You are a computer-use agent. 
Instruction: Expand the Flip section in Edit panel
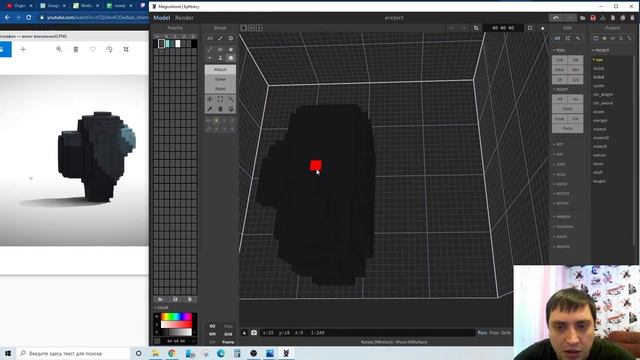559,154
